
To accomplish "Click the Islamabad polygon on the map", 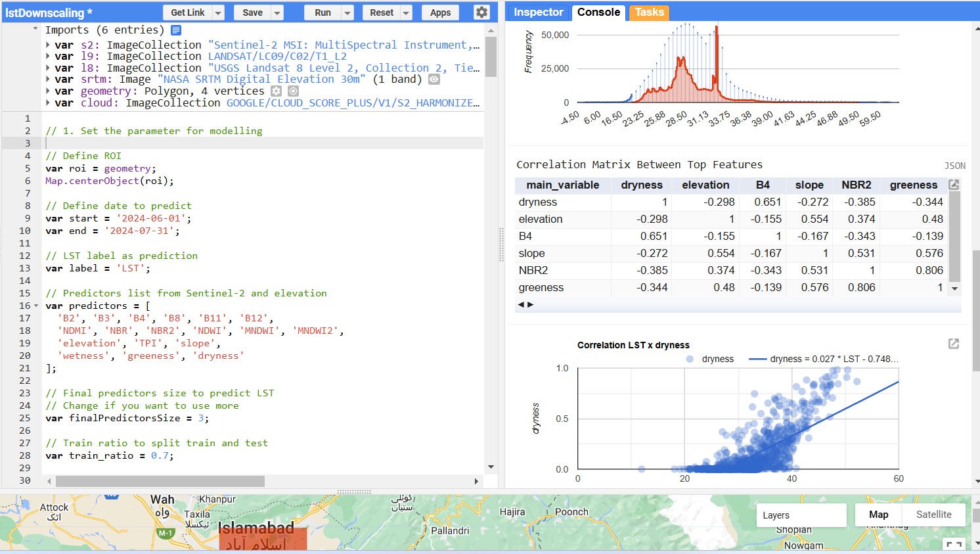I will click(x=263, y=538).
